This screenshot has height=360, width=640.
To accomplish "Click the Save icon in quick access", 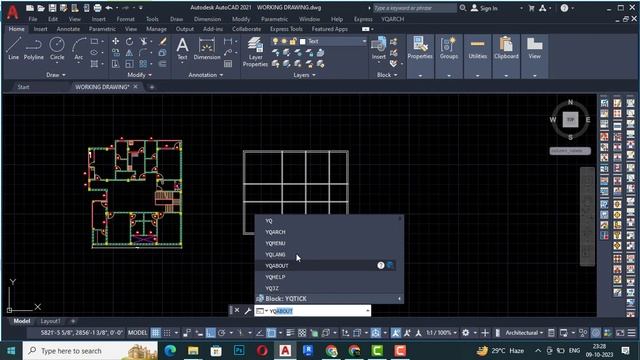I will 52,8.
